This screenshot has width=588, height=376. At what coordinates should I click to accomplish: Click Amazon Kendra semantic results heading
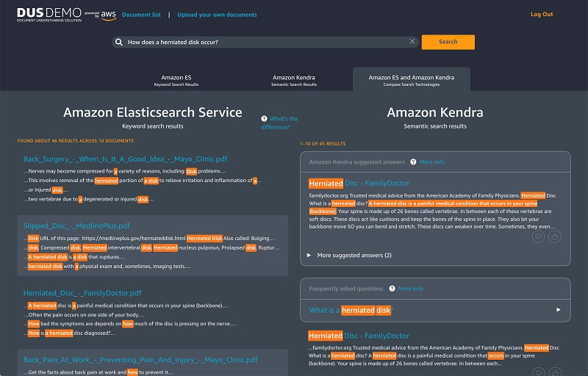[435, 112]
